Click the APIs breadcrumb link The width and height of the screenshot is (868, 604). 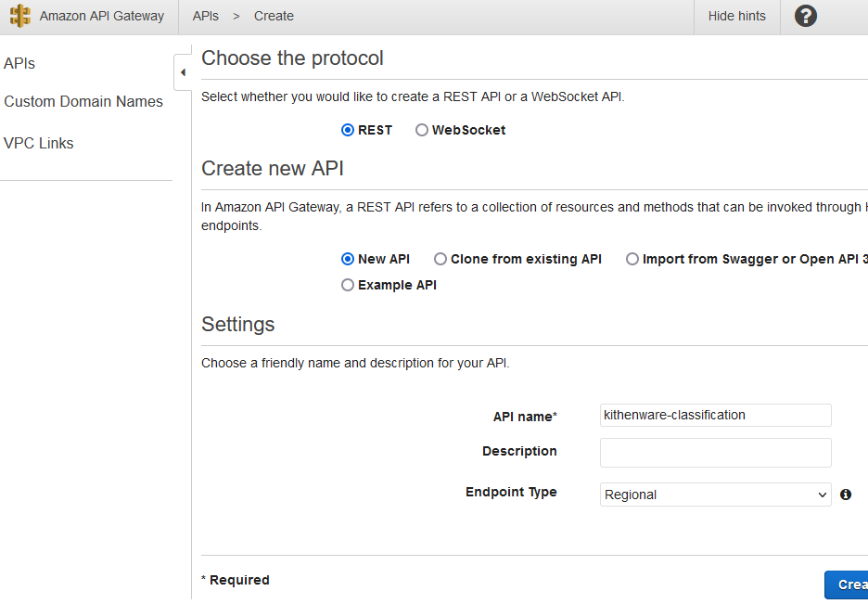click(x=205, y=16)
